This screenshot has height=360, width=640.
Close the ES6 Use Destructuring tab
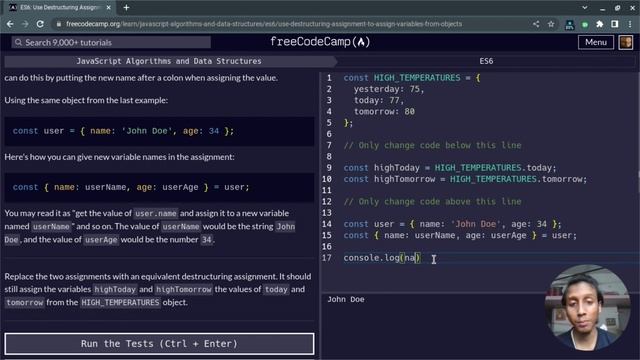(109, 7)
